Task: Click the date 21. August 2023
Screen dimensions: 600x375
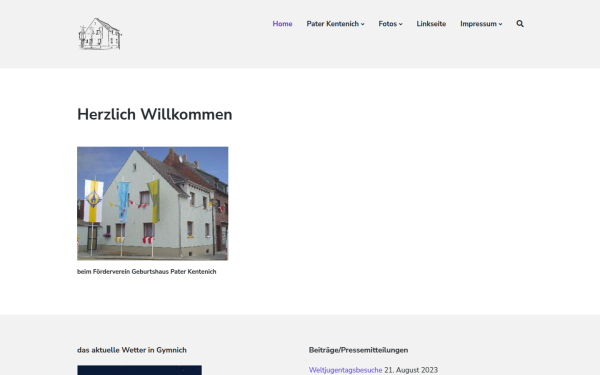Action: pos(411,370)
